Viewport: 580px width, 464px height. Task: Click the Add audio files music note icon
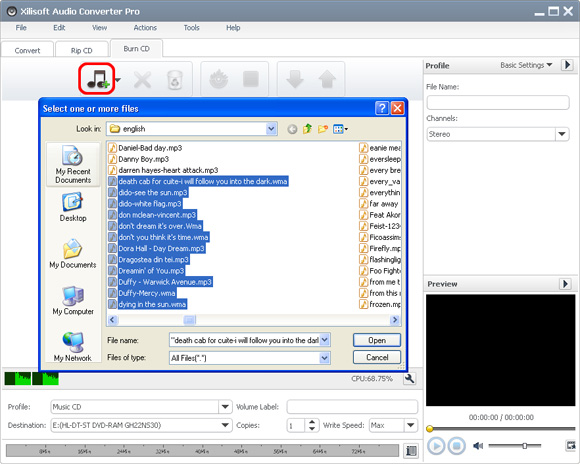click(x=97, y=79)
